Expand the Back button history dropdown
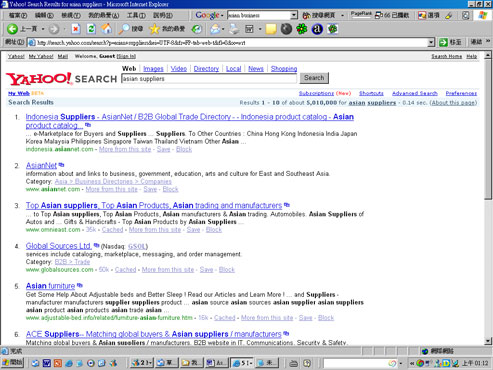The height and width of the screenshot is (370, 493). [x=43, y=29]
